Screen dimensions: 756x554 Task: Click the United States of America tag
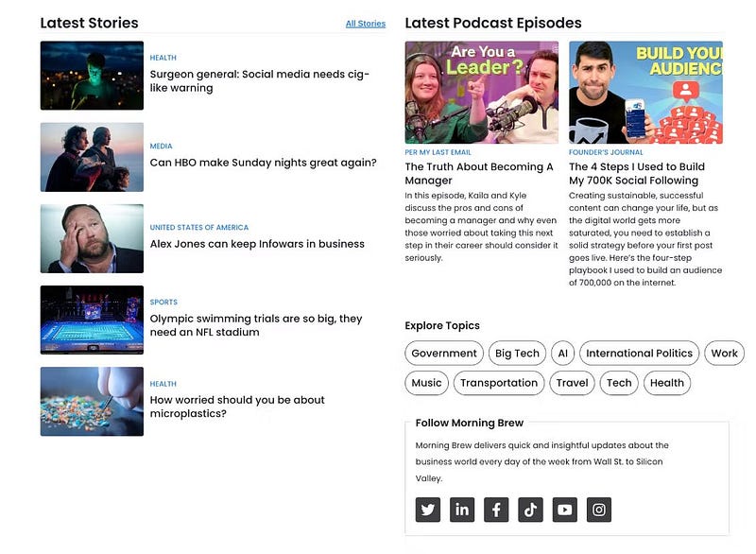[199, 228]
